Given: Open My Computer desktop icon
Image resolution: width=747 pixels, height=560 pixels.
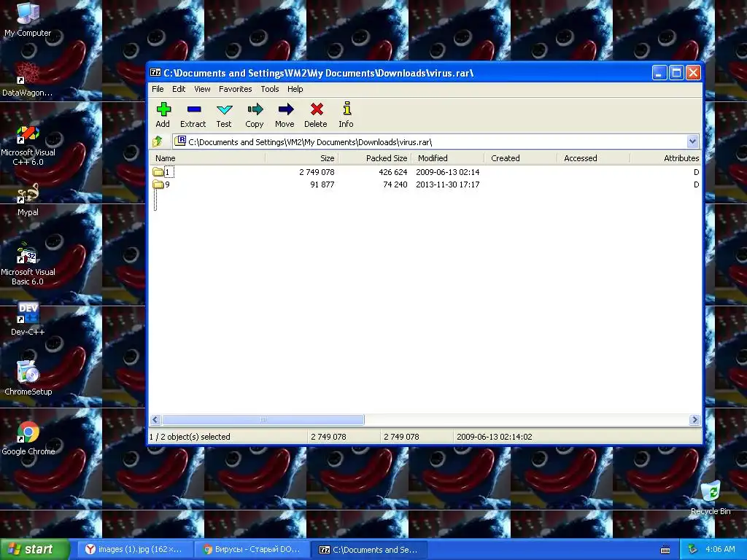Looking at the screenshot, I should [x=28, y=19].
